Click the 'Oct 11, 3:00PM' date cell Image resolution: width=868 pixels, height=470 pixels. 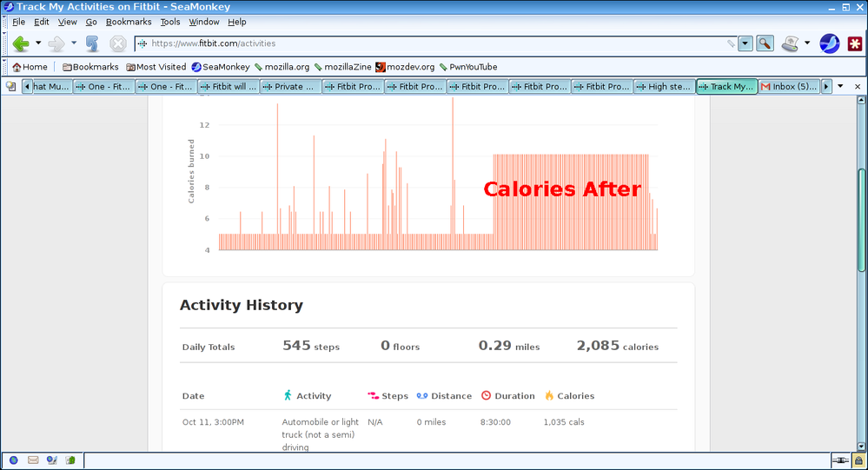[x=213, y=422]
